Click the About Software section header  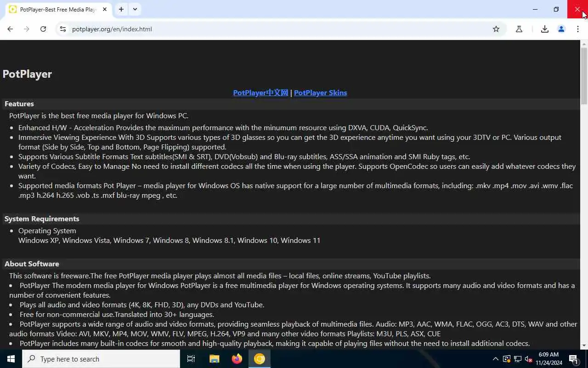click(32, 264)
